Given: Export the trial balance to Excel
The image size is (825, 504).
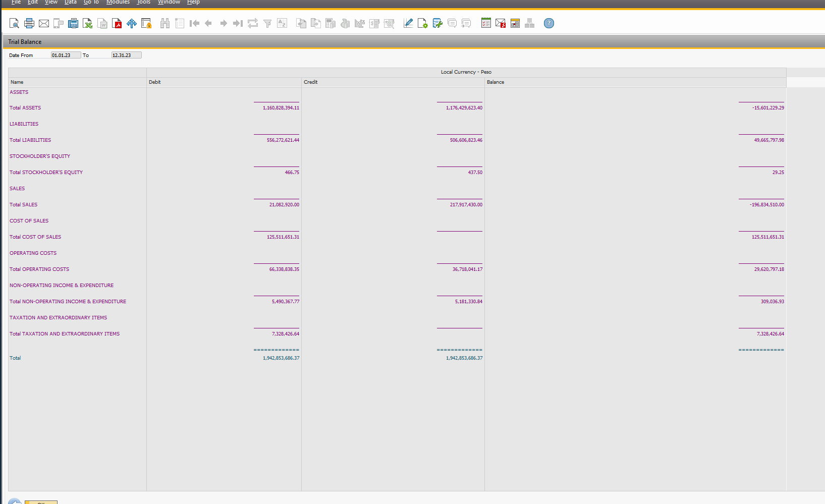Looking at the screenshot, I should click(88, 23).
